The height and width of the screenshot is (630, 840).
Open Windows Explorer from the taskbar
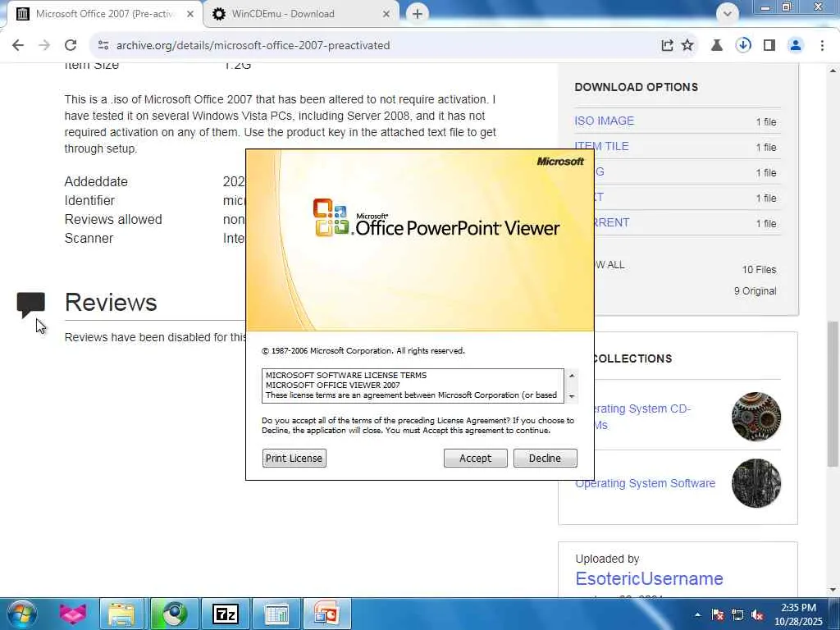(x=121, y=614)
